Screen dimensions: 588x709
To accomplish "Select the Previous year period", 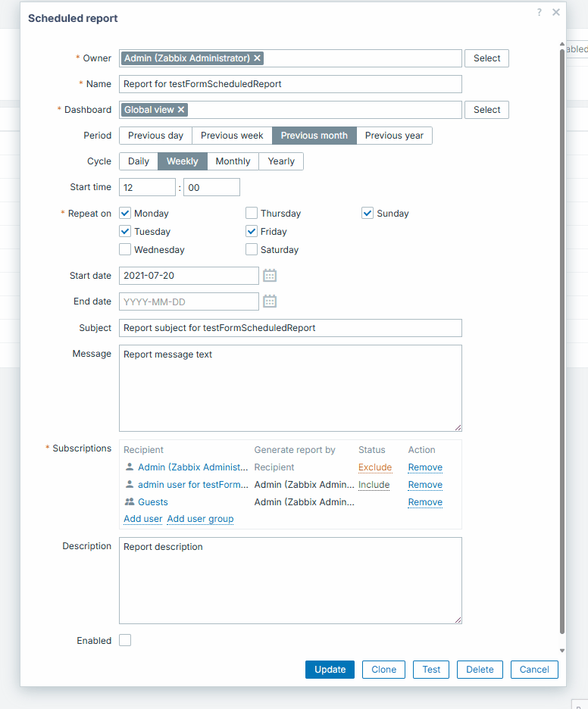I will 394,136.
